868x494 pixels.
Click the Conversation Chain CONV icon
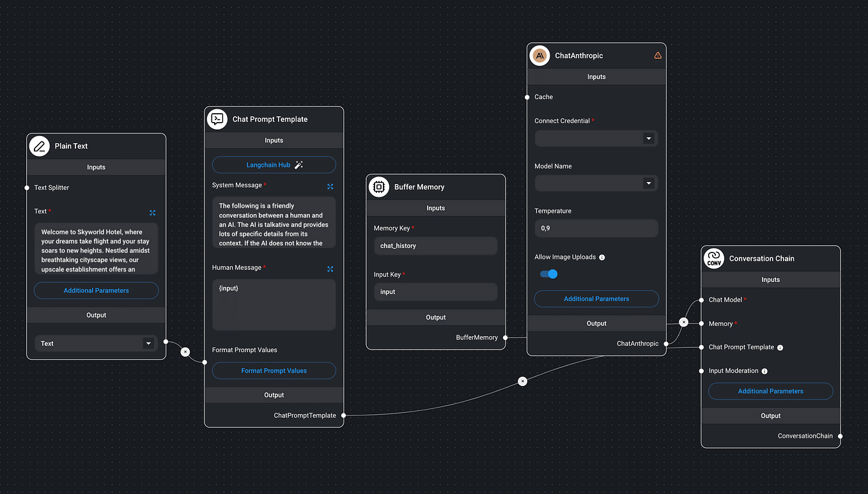click(x=714, y=259)
